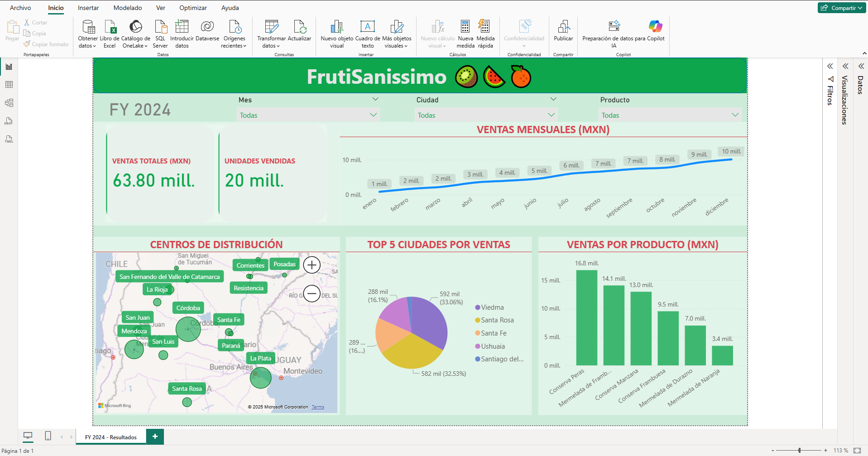868x456 pixels.
Task: Open the Obtener datos dropdown
Action: pos(87,34)
